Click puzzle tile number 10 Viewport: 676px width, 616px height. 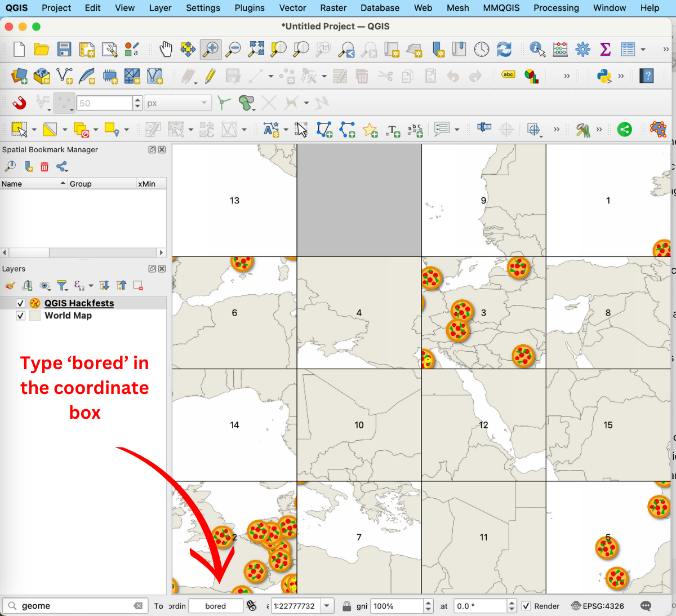coord(359,425)
